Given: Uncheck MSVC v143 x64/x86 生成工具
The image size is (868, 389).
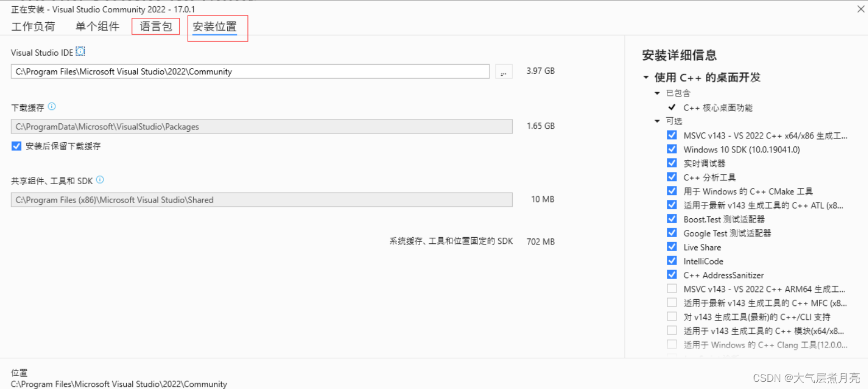Looking at the screenshot, I should click(672, 135).
